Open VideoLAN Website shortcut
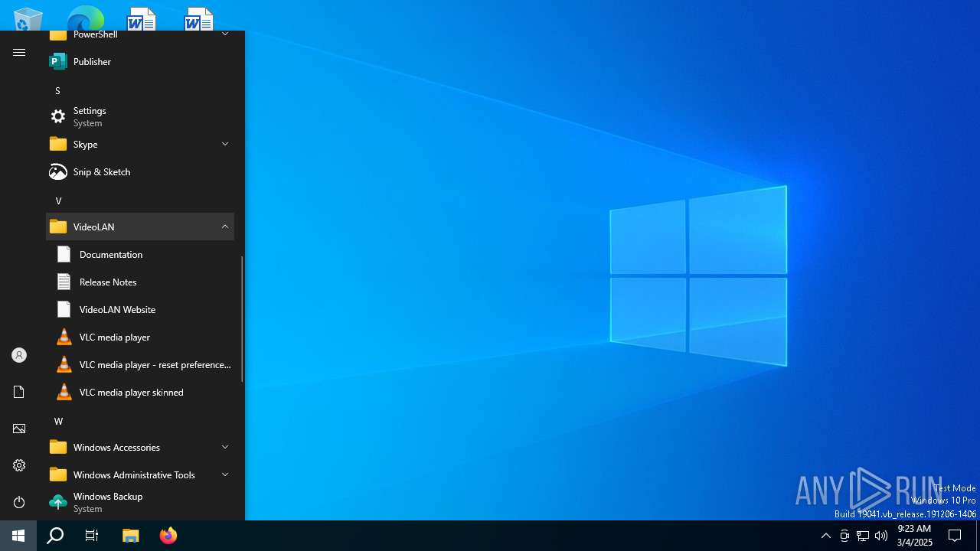The height and width of the screenshot is (551, 980). [140, 309]
